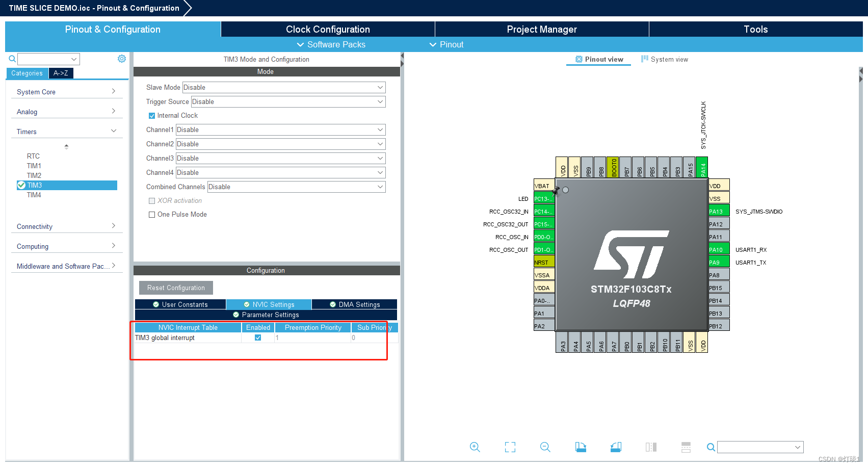The image size is (868, 467).
Task: Open the DMA Settings tab
Action: click(354, 304)
